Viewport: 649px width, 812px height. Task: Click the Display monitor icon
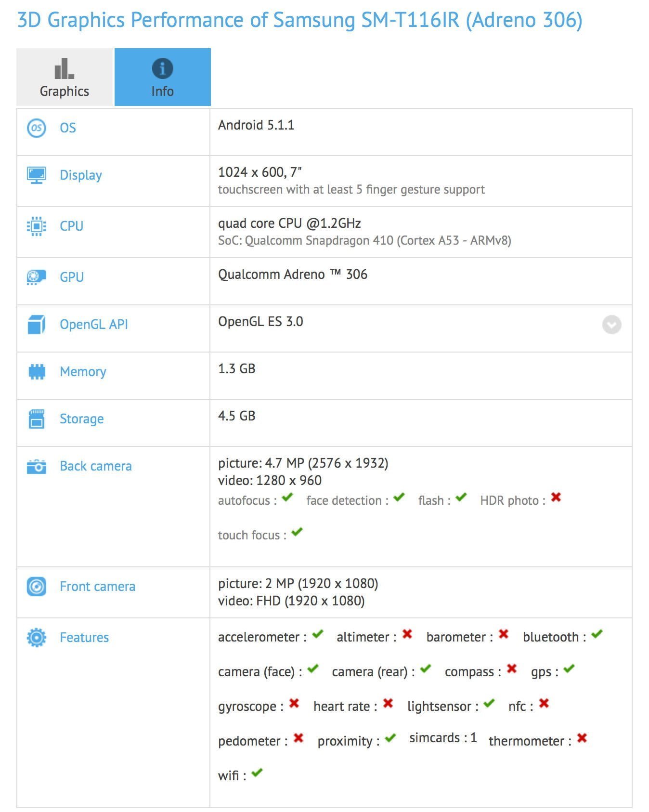[37, 175]
